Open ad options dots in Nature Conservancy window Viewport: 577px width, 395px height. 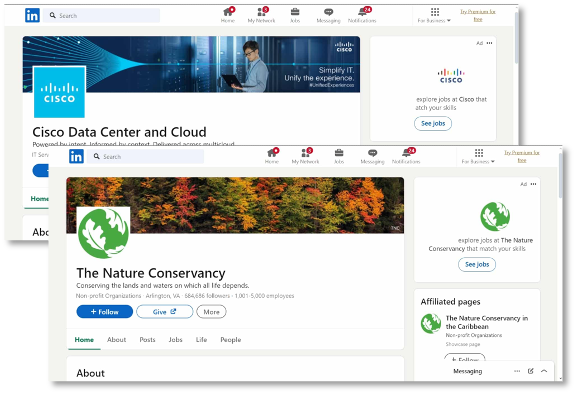(x=534, y=184)
